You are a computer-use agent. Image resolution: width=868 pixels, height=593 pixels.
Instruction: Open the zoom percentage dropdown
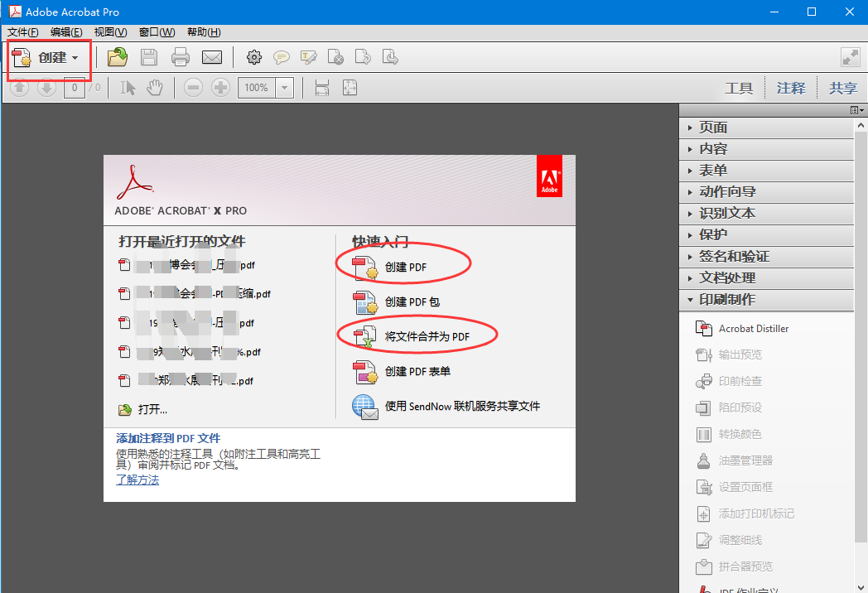[x=285, y=88]
